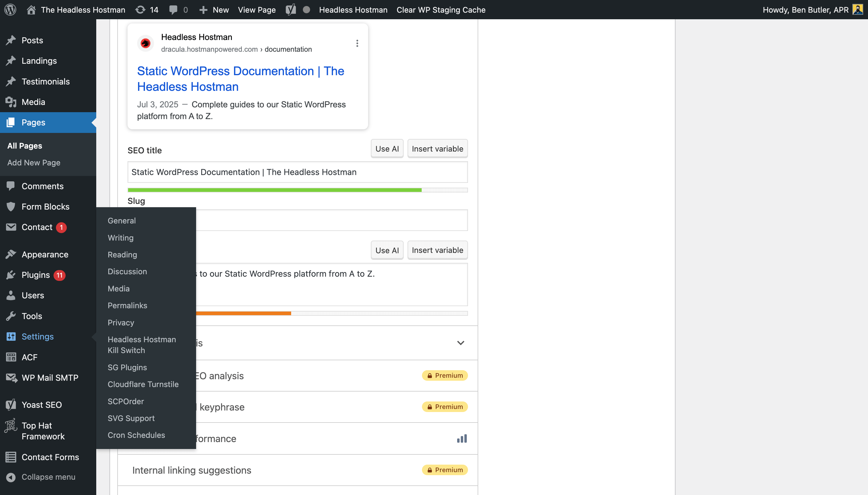Click the three-dot menu in Google preview

(357, 43)
